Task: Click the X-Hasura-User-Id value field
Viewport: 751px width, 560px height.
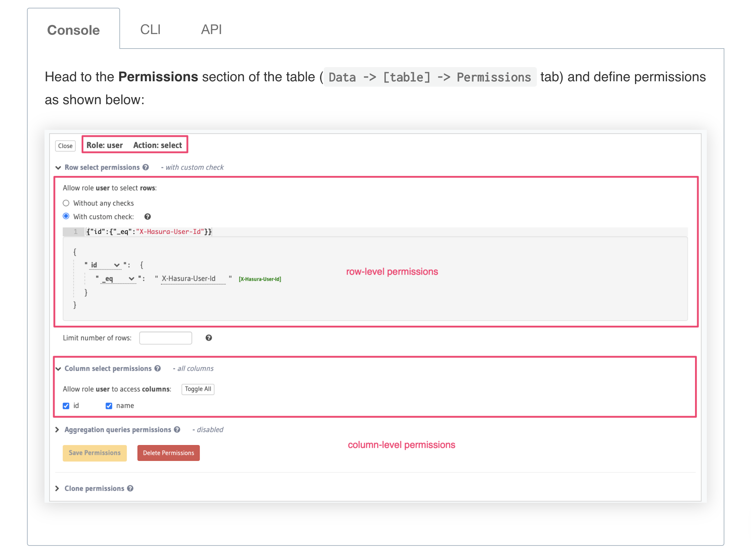Action: point(193,278)
